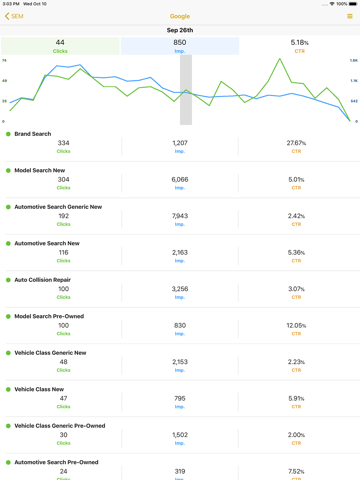Viewport: 360px width, 480px height.
Task: Click the green clicks line peak on chart
Action: pyautogui.click(x=279, y=59)
